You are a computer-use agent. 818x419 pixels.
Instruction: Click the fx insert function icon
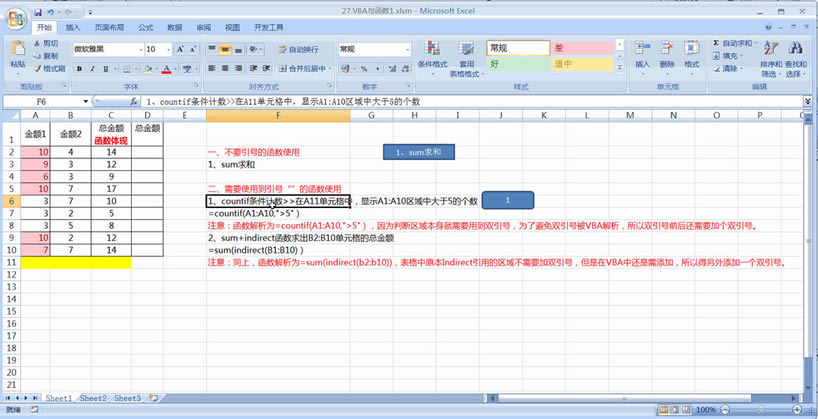click(x=134, y=102)
